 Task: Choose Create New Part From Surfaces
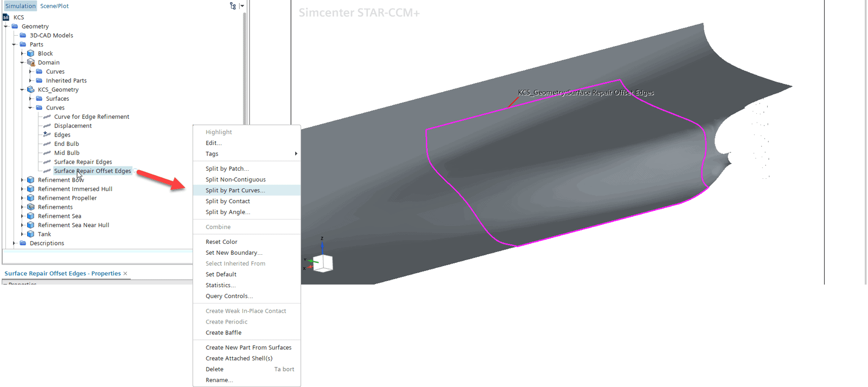point(247,347)
